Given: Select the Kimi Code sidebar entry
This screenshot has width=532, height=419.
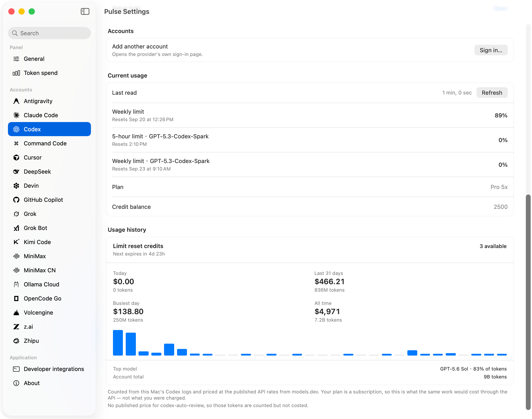Looking at the screenshot, I should (49, 242).
